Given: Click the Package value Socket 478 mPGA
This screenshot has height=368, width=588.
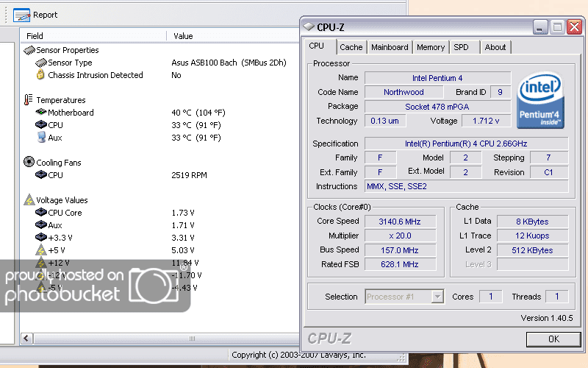Looking at the screenshot, I should coord(437,107).
